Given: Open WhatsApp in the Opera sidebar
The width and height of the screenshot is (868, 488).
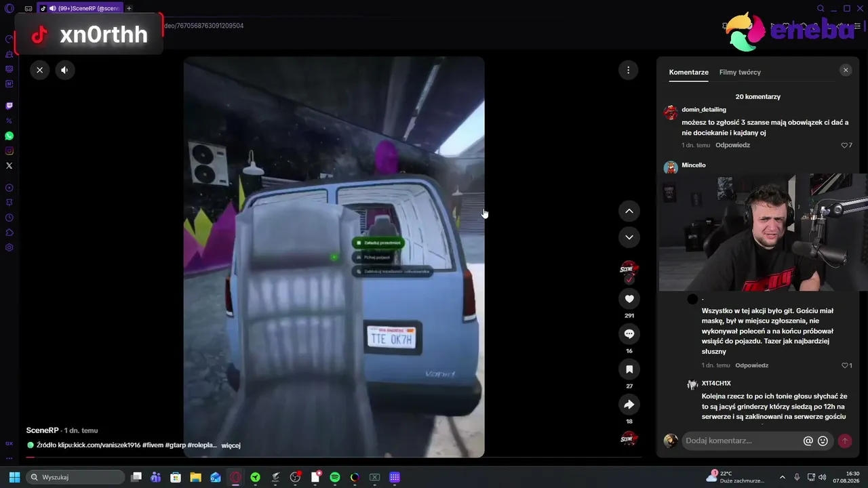Looking at the screenshot, I should (9, 136).
